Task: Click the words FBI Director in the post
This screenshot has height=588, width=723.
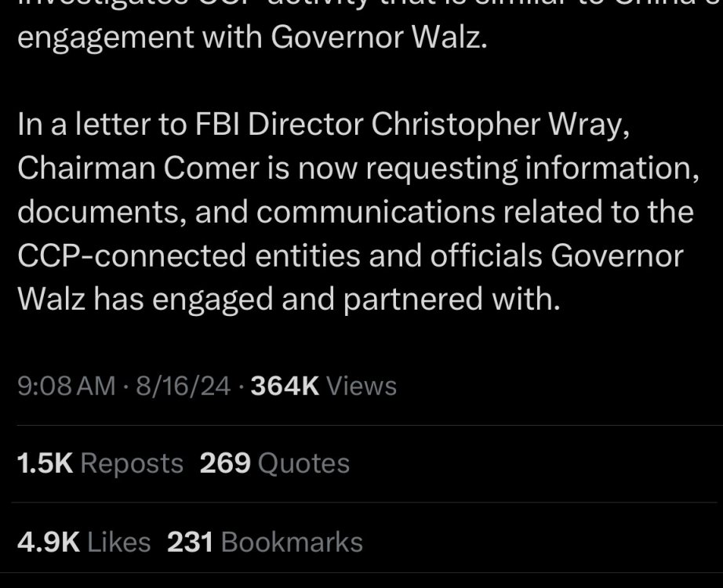Action: [x=279, y=125]
